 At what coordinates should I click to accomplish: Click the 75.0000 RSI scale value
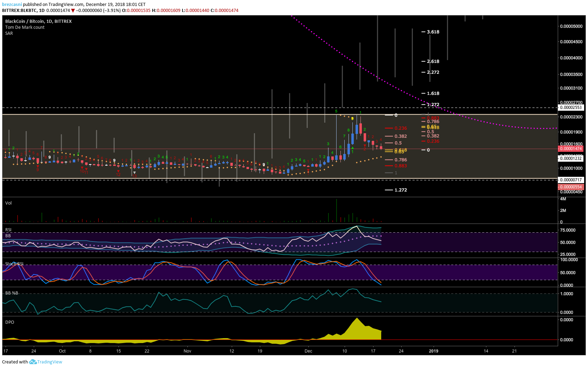tap(568, 230)
